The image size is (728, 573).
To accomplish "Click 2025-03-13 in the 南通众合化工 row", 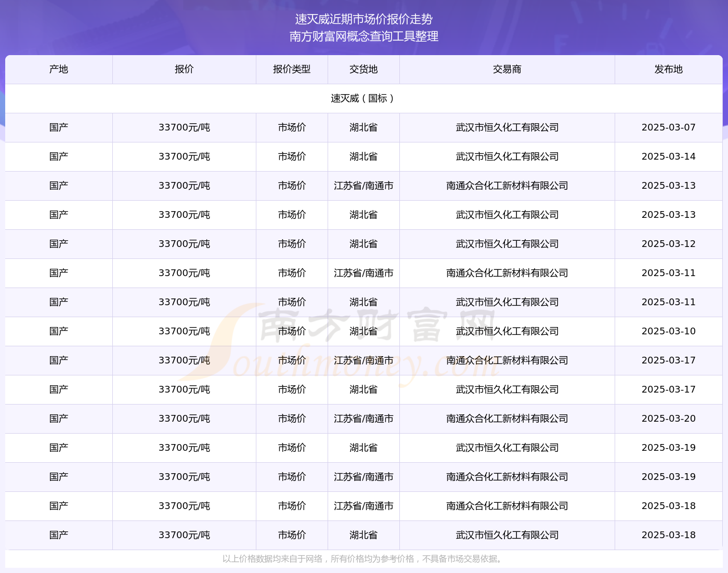I will click(x=668, y=186).
